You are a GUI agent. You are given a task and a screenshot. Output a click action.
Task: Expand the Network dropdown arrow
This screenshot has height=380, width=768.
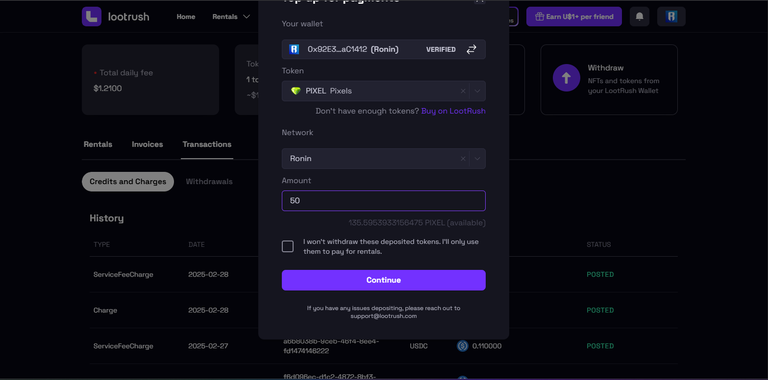point(478,159)
